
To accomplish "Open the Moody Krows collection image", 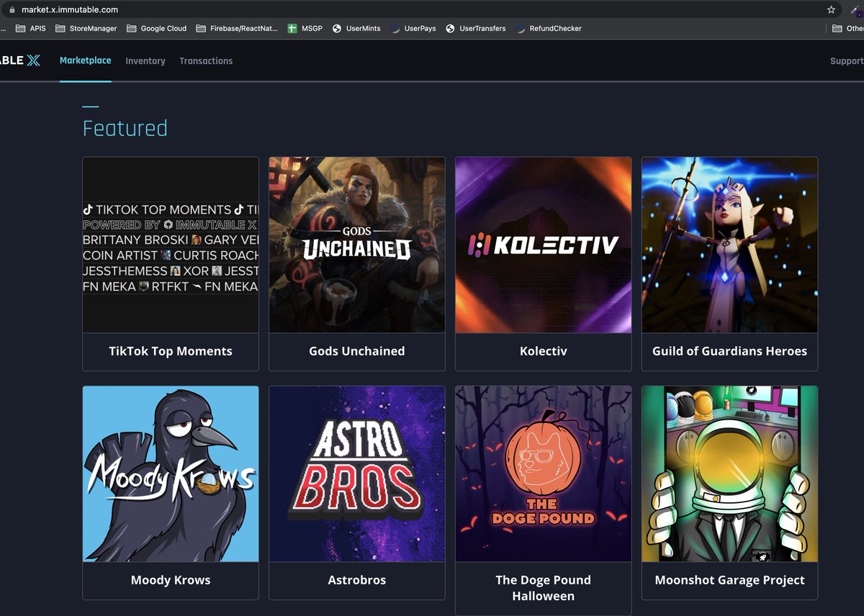I will (171, 474).
